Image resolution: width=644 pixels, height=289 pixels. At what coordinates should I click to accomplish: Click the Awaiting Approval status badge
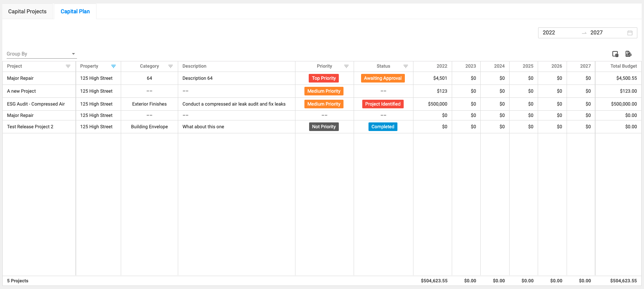click(x=383, y=78)
